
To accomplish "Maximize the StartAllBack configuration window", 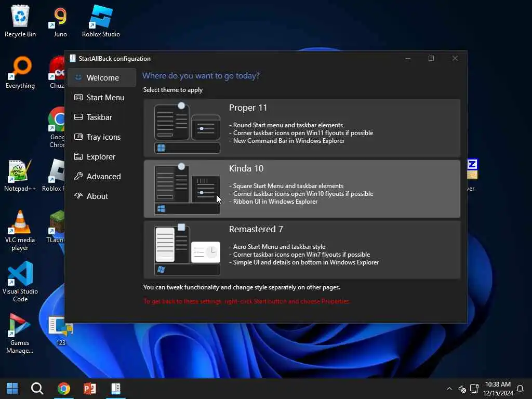I will click(x=431, y=58).
